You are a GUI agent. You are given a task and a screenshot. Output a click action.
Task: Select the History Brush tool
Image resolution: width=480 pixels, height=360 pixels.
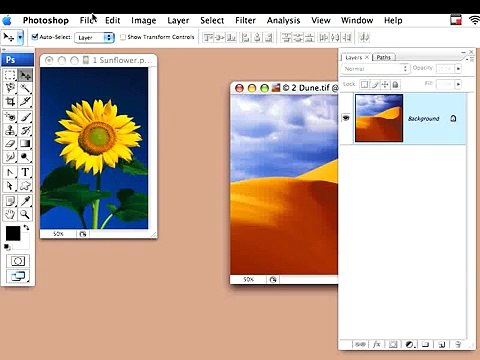(25, 130)
